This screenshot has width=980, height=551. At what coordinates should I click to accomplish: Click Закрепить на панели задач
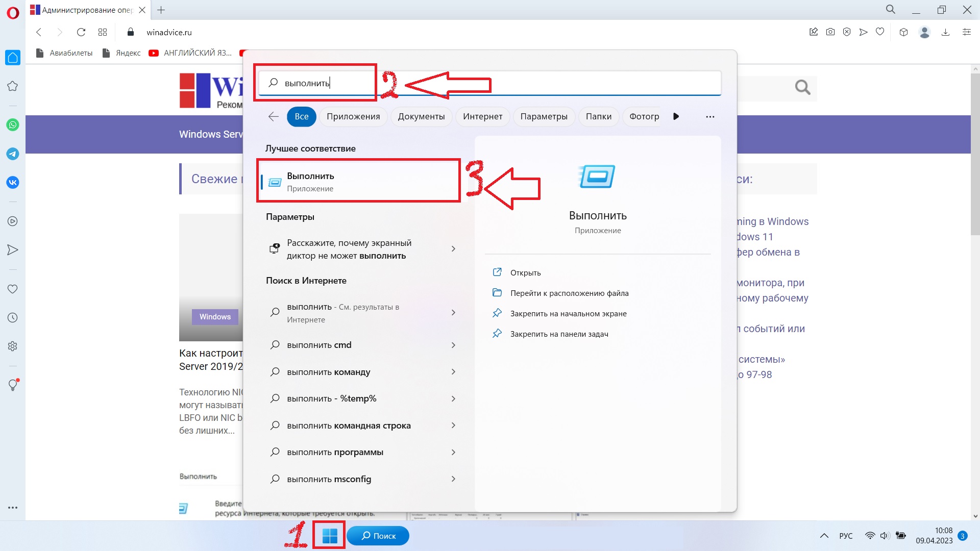(x=559, y=334)
